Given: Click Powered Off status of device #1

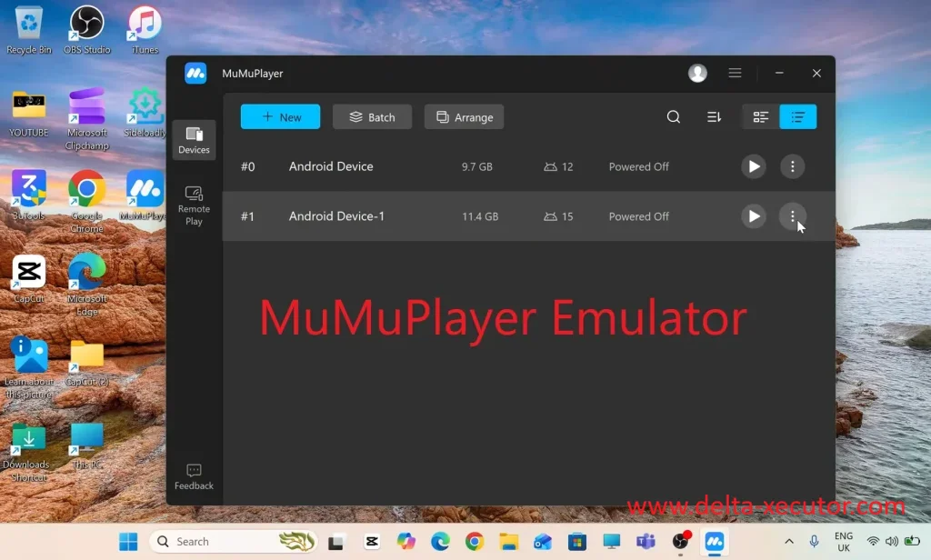Looking at the screenshot, I should (638, 216).
